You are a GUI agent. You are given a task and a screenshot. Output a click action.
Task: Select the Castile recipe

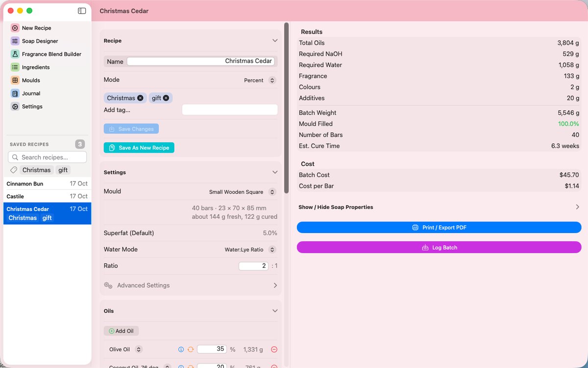[47, 196]
